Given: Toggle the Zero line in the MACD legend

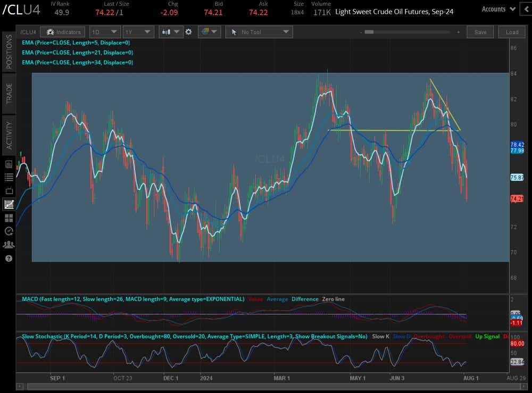Looking at the screenshot, I should [333, 299].
